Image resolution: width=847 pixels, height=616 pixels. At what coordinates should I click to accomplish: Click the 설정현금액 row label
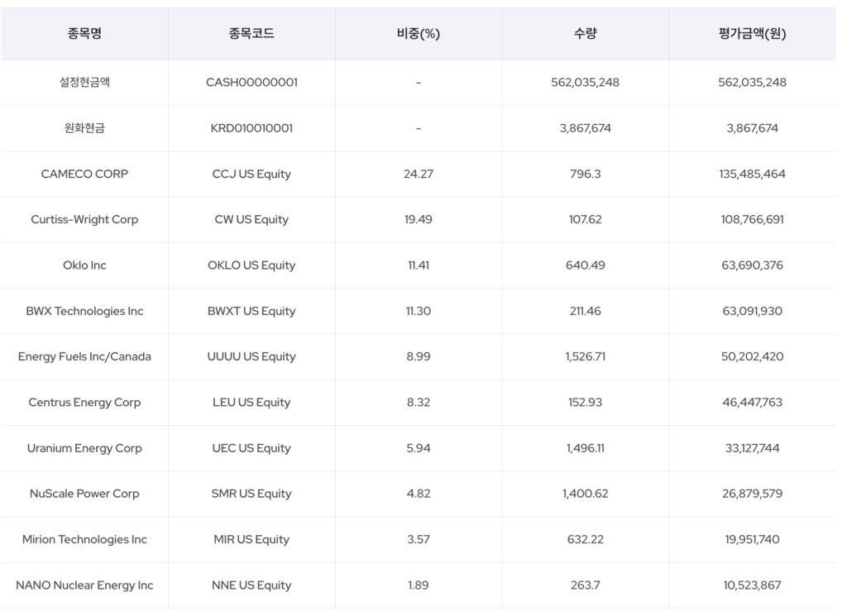[84, 83]
